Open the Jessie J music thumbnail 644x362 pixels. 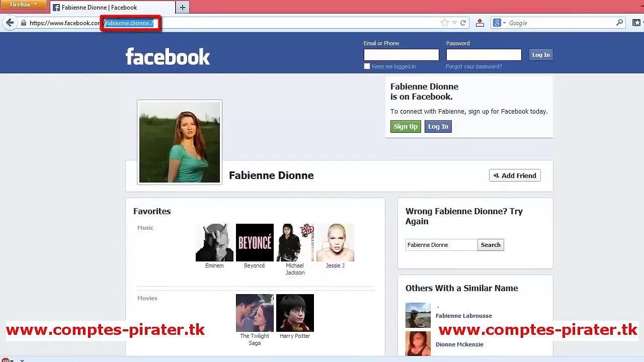335,243
